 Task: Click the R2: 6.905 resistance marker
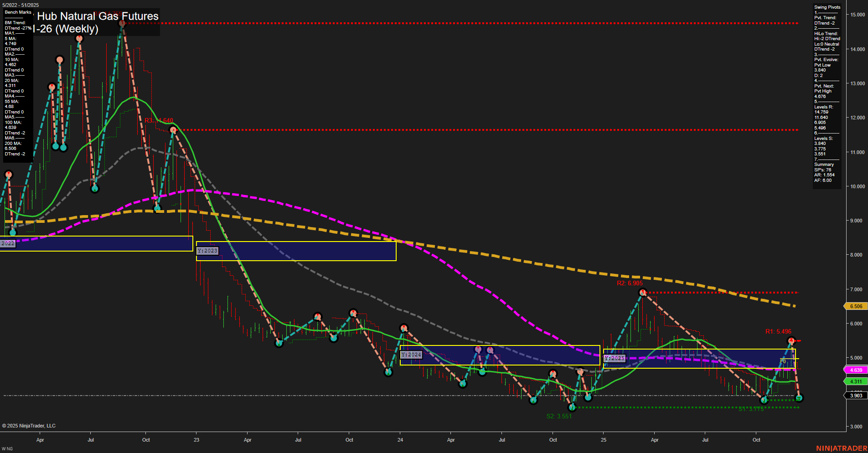pyautogui.click(x=630, y=283)
